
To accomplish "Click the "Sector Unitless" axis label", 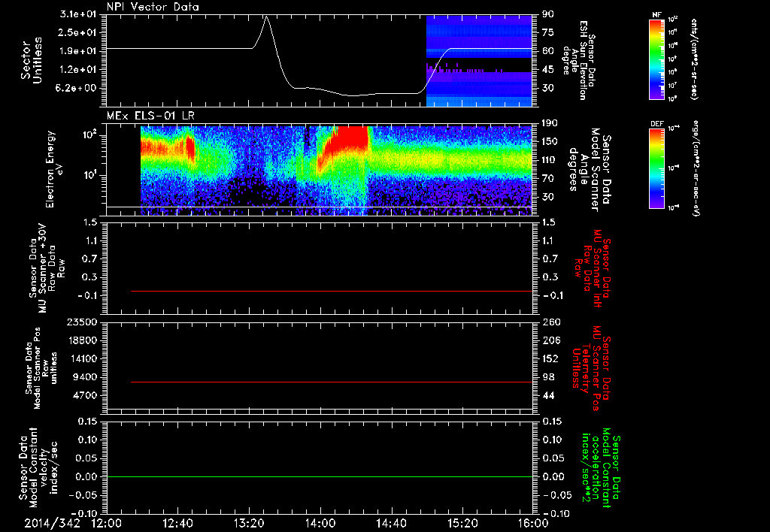I will point(32,60).
